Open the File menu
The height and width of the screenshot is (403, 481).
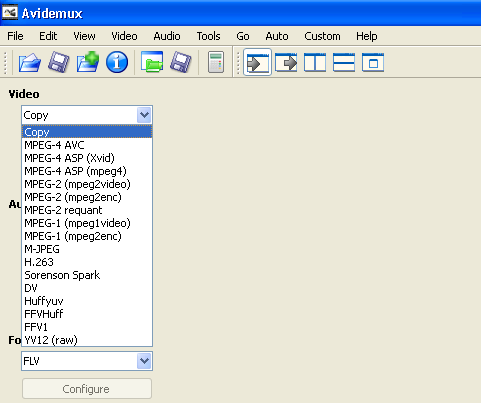[x=15, y=36]
